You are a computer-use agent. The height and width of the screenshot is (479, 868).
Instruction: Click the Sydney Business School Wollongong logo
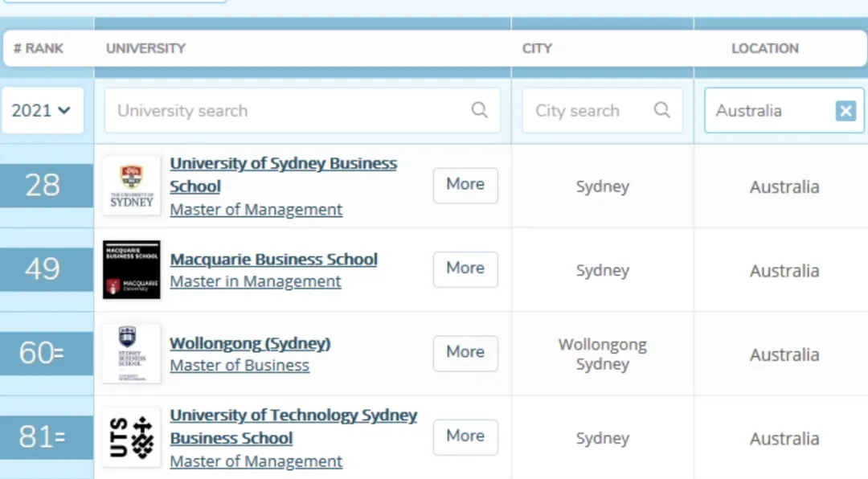tap(132, 354)
